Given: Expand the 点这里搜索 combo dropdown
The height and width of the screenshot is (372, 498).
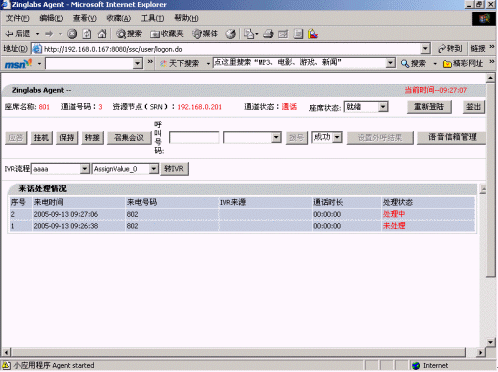Looking at the screenshot, I should (390, 63).
